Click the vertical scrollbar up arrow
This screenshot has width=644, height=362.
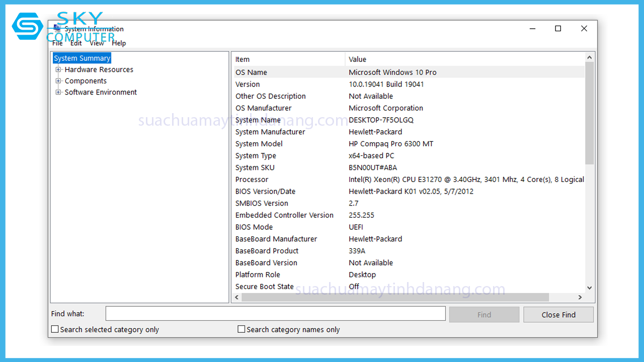point(590,57)
